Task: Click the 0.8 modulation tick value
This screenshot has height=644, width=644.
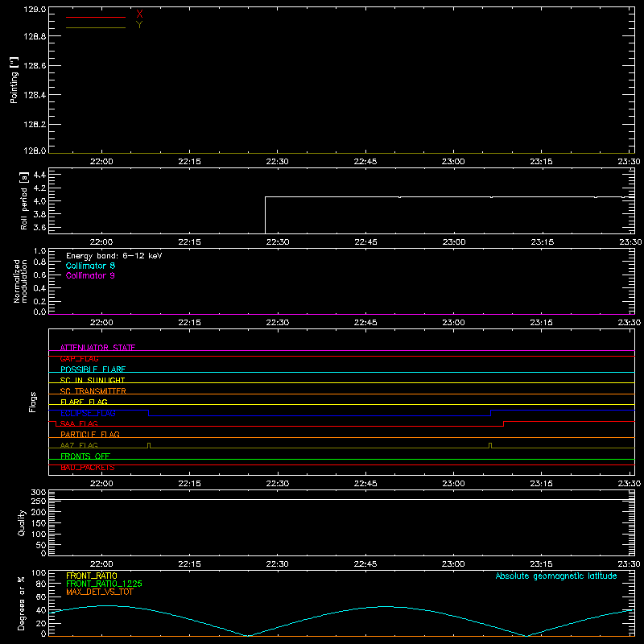Action: [39, 262]
